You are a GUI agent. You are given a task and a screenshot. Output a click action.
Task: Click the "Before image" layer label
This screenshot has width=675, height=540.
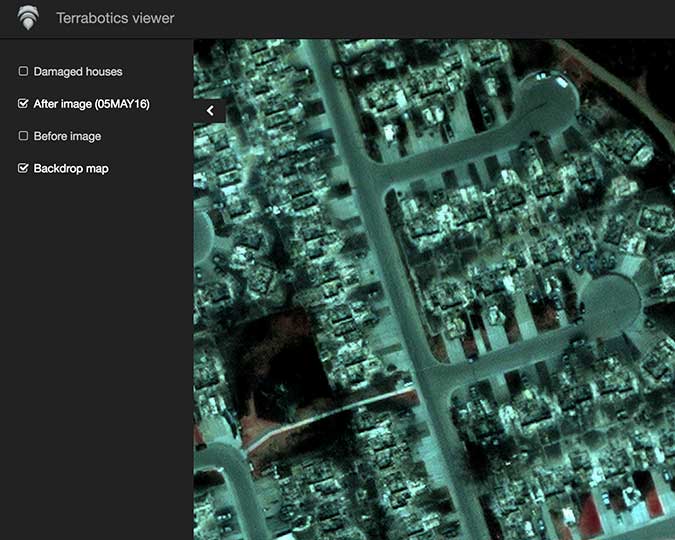[x=67, y=136]
